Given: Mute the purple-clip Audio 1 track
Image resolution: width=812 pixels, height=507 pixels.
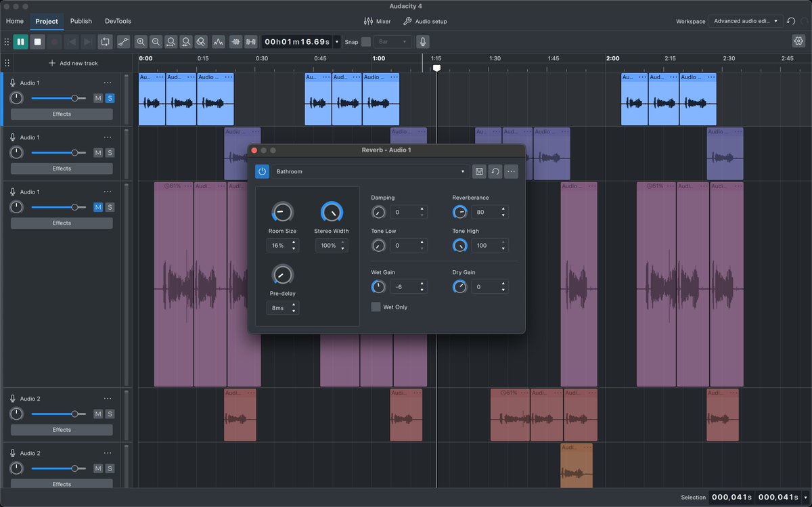Looking at the screenshot, I should (x=98, y=153).
